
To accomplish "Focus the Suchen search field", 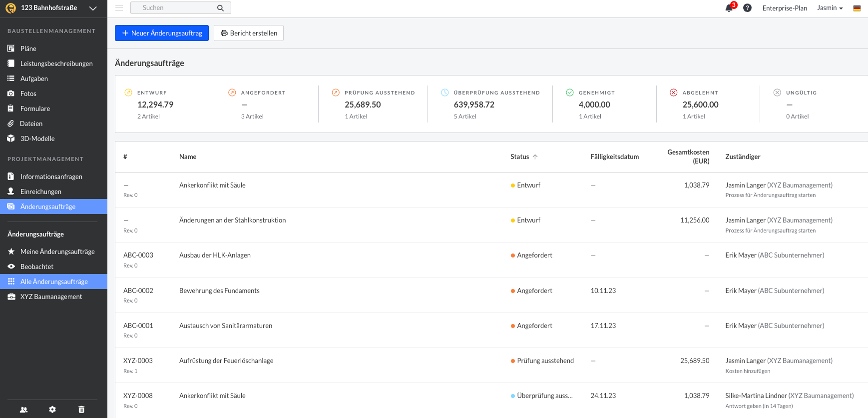I will [180, 8].
